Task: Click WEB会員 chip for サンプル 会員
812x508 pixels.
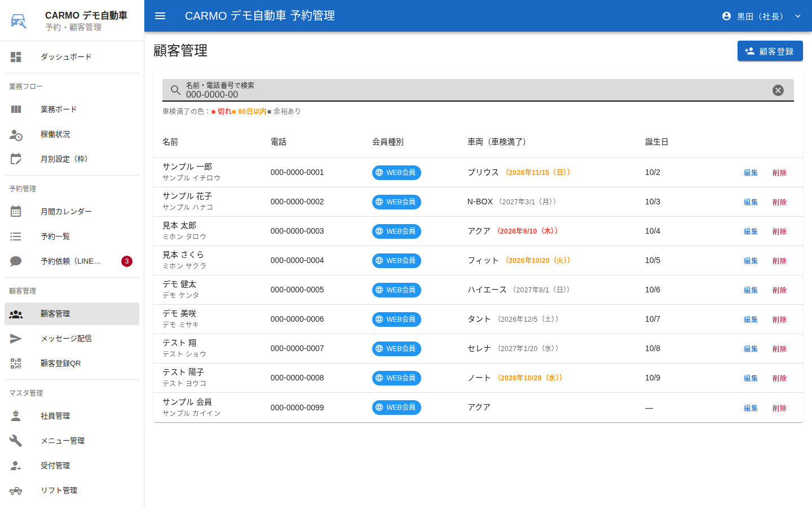Action: click(396, 408)
